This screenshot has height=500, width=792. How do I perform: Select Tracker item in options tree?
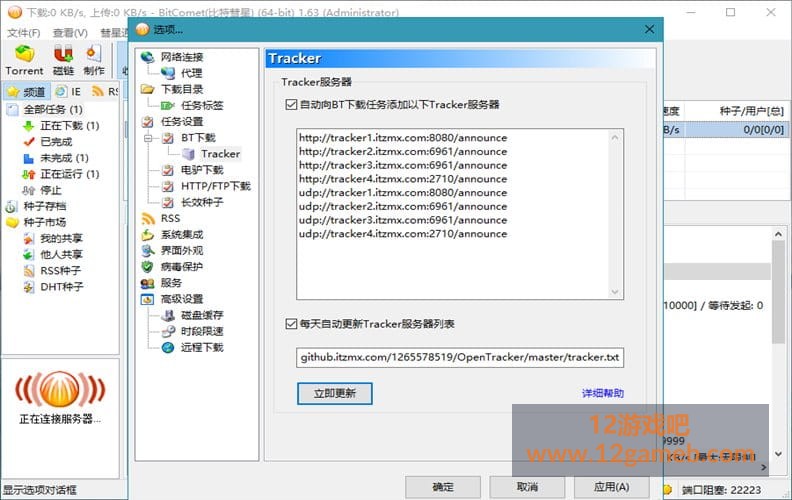click(x=220, y=154)
